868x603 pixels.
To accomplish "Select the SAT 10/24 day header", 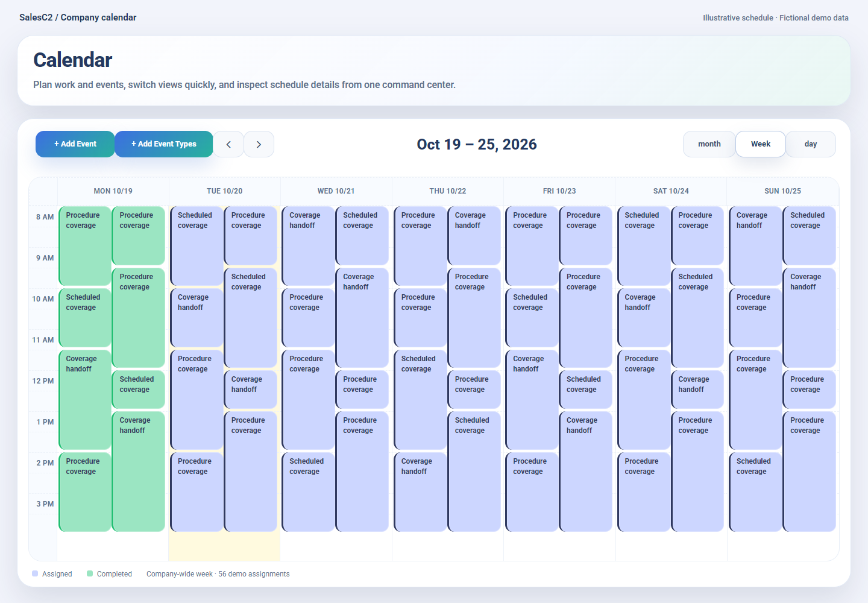I will [x=671, y=191].
